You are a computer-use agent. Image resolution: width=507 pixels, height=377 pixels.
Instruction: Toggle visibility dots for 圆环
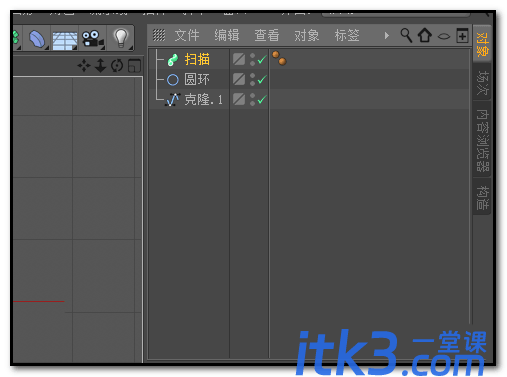click(253, 79)
